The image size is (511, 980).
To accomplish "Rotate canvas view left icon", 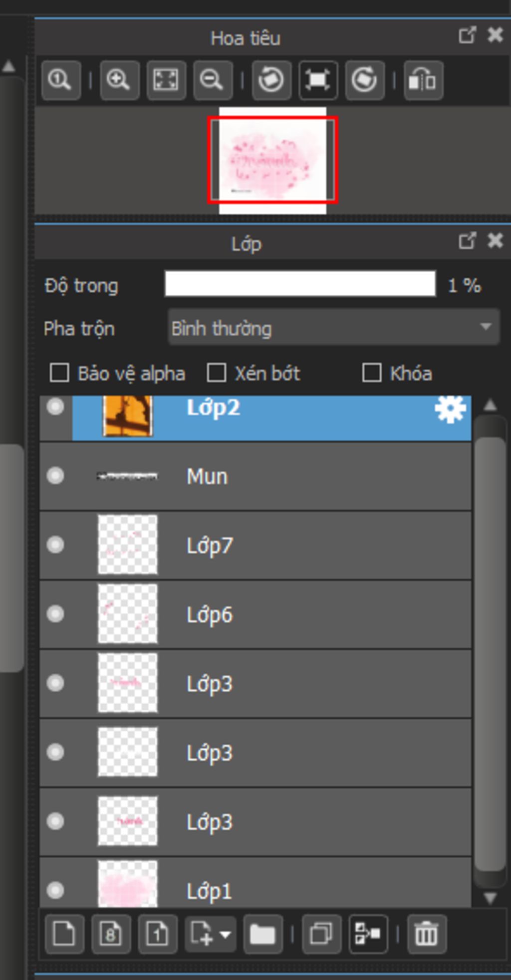I will 271,80.
